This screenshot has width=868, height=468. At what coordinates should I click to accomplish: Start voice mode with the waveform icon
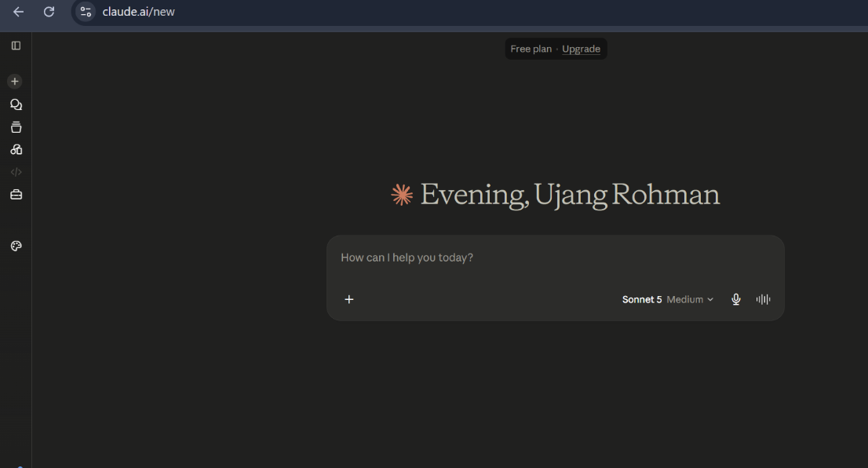coord(763,300)
